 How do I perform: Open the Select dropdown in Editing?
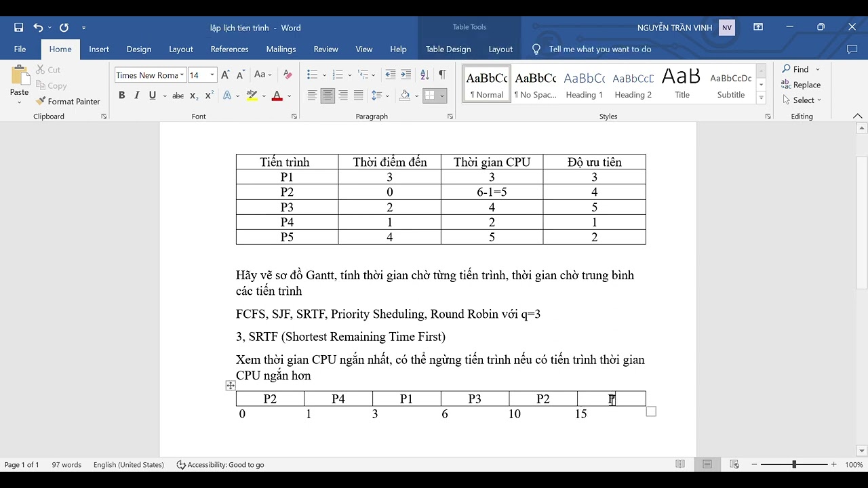click(x=801, y=100)
